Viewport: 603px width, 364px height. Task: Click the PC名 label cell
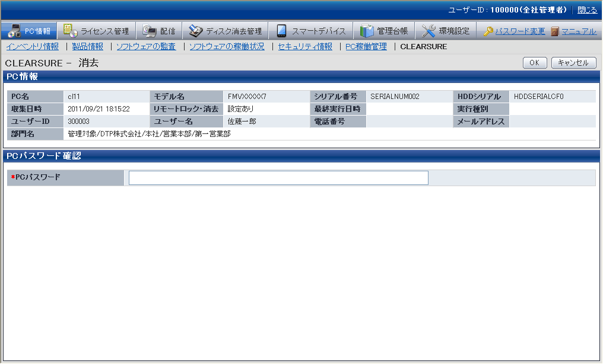pos(36,97)
